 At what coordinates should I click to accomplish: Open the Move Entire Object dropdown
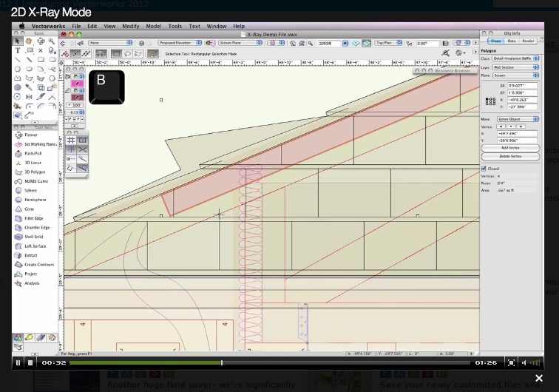click(x=515, y=119)
